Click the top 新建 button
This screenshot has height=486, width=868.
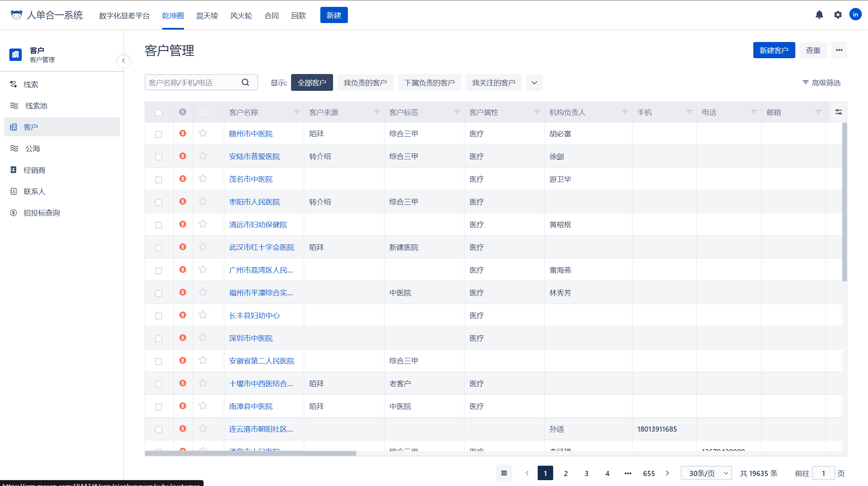pyautogui.click(x=334, y=15)
